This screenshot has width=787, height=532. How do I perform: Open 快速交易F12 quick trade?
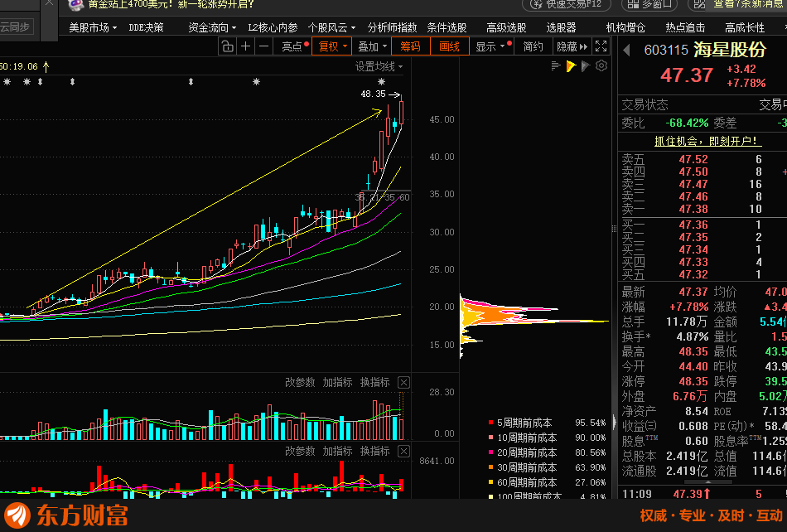click(x=567, y=4)
